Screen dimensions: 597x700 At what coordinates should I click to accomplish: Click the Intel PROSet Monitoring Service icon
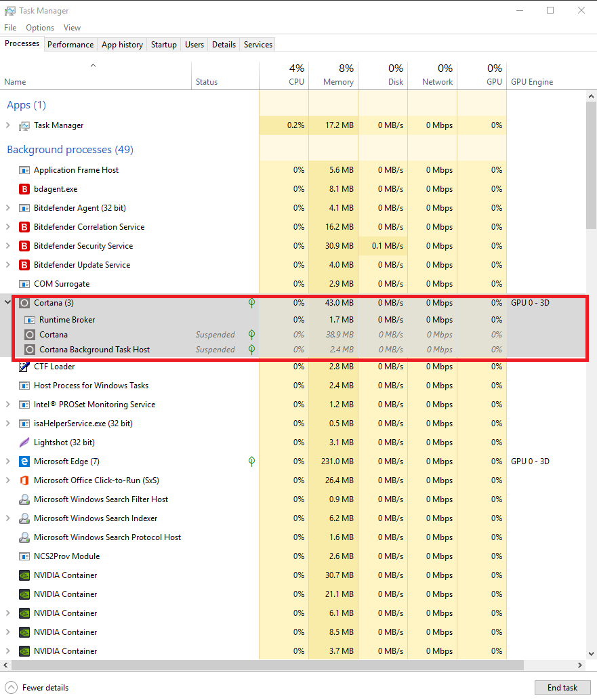pos(24,405)
